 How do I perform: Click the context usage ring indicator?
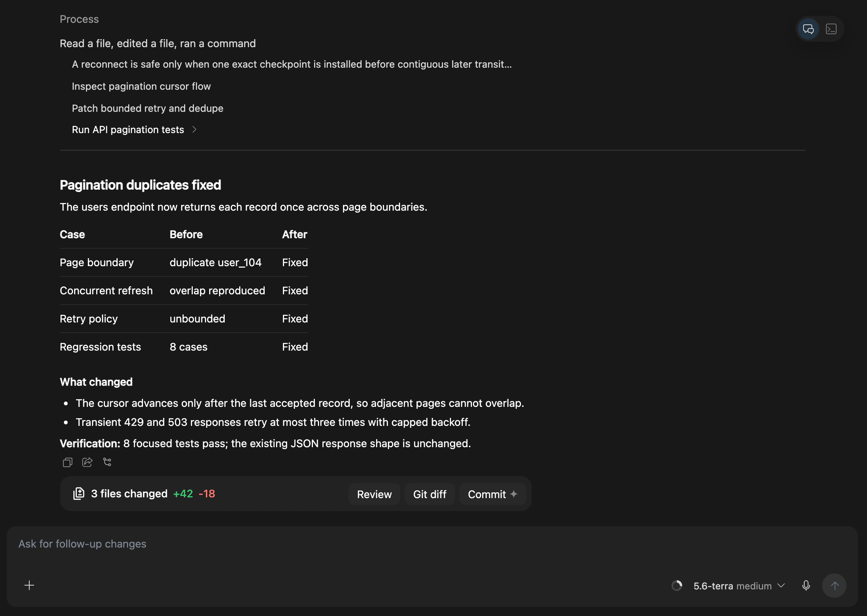[x=677, y=586]
